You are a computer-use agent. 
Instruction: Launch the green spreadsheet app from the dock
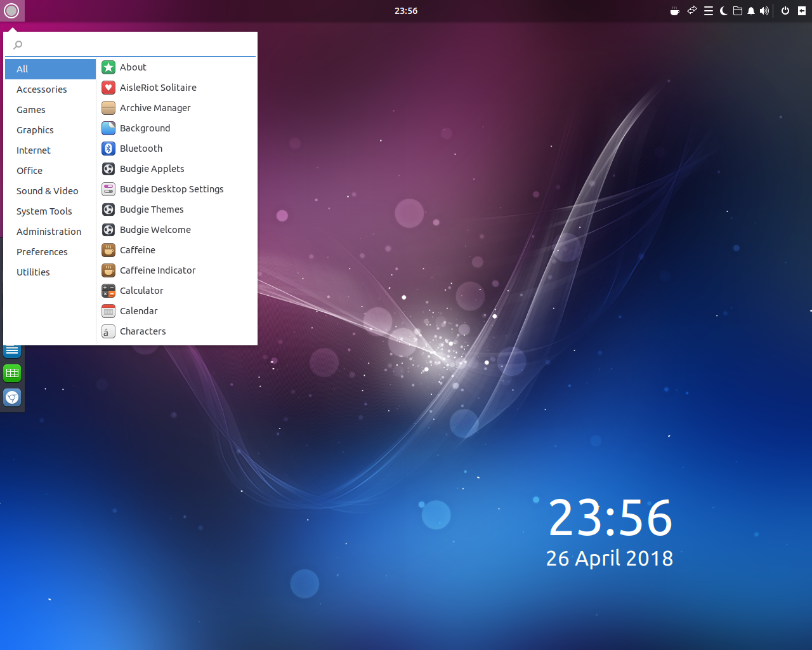tap(12, 373)
